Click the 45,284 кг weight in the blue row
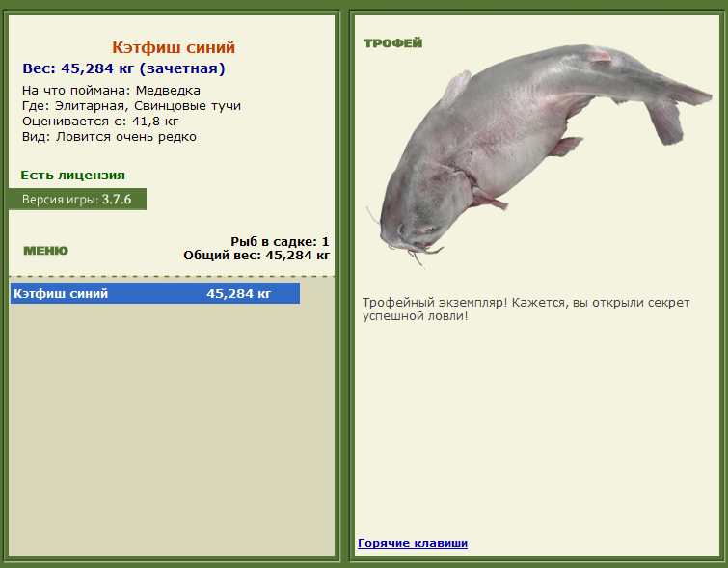Screen dimensions: 728x568 [x=238, y=293]
